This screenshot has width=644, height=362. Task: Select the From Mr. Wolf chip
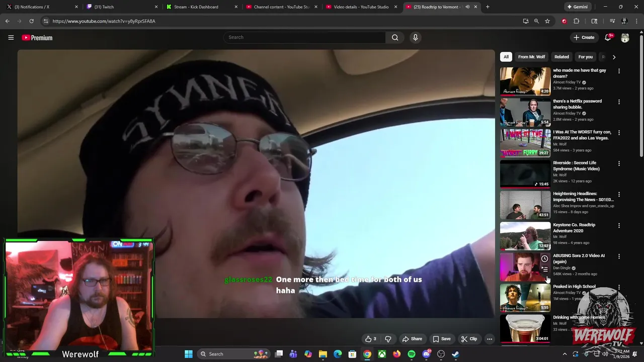(x=531, y=57)
